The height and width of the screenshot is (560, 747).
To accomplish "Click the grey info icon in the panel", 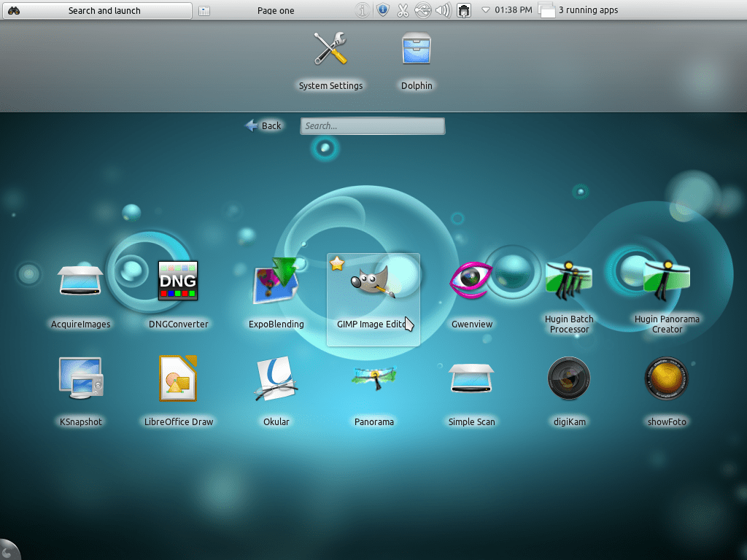I will pyautogui.click(x=362, y=10).
